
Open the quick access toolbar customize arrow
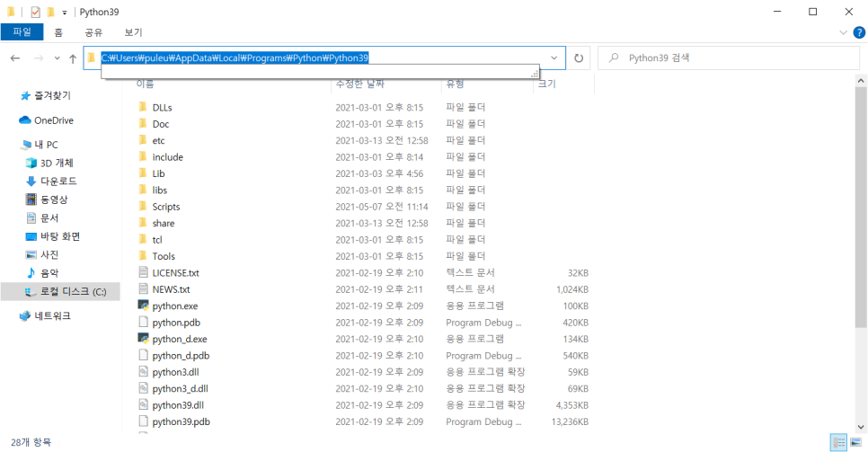(64, 13)
